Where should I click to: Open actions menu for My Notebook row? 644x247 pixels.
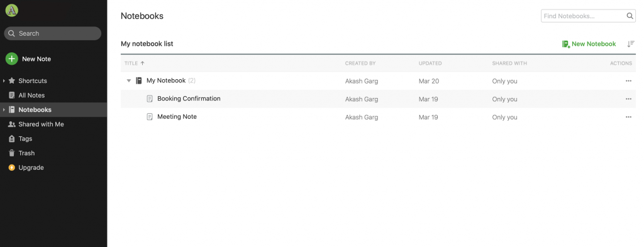click(628, 81)
